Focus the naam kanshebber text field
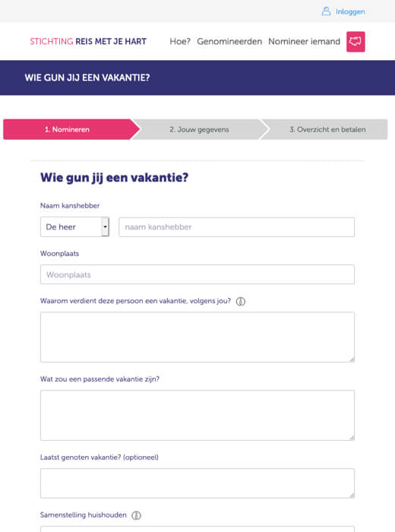395x532 pixels. pos(237,227)
